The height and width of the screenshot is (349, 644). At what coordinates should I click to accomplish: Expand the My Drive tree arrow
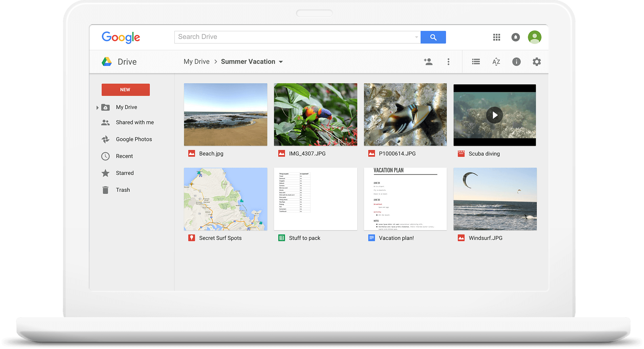(x=97, y=107)
